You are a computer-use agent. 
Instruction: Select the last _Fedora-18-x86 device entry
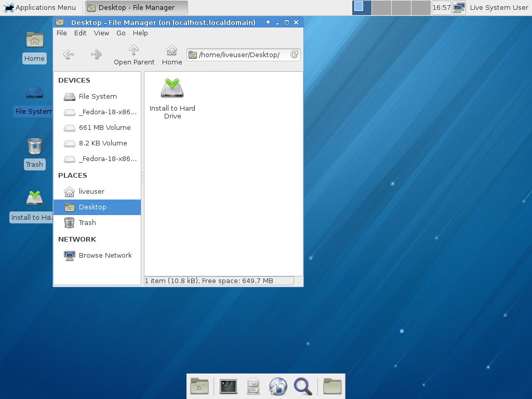coord(97,159)
